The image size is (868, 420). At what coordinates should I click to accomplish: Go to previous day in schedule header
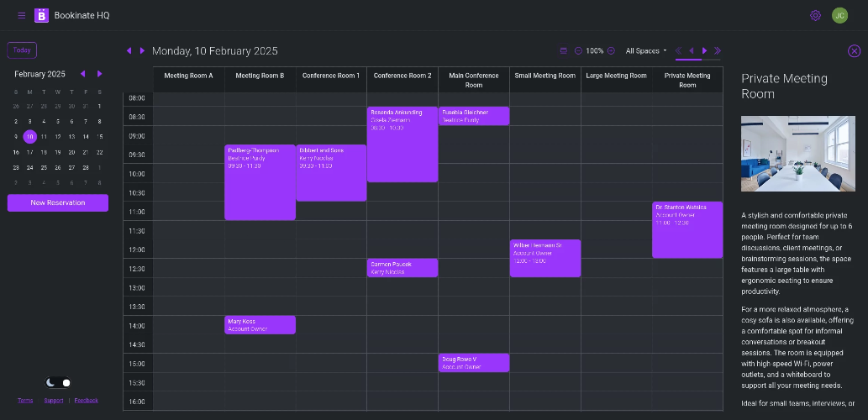(129, 50)
